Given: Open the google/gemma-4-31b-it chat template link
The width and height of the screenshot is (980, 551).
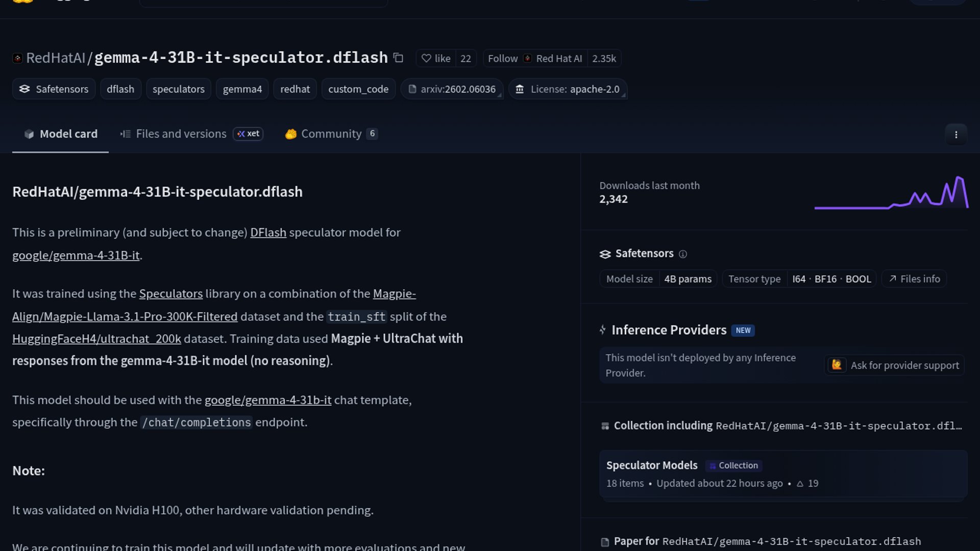Looking at the screenshot, I should (268, 400).
